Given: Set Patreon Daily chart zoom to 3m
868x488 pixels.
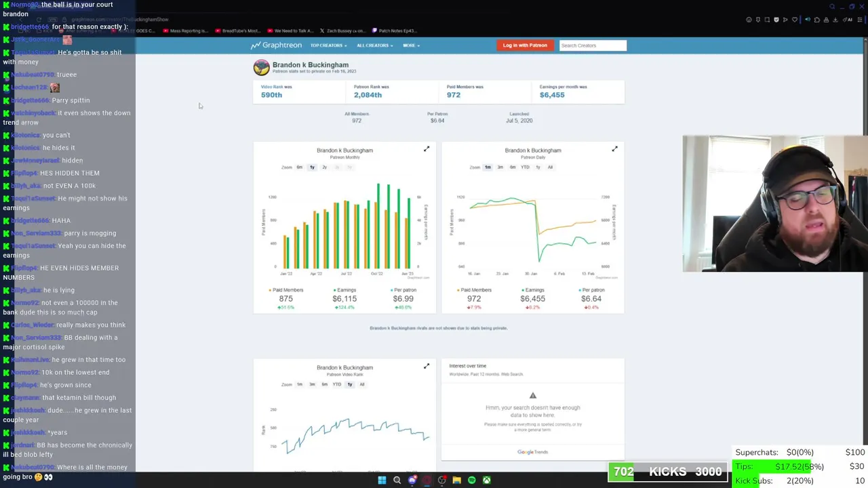Looking at the screenshot, I should click(x=500, y=167).
